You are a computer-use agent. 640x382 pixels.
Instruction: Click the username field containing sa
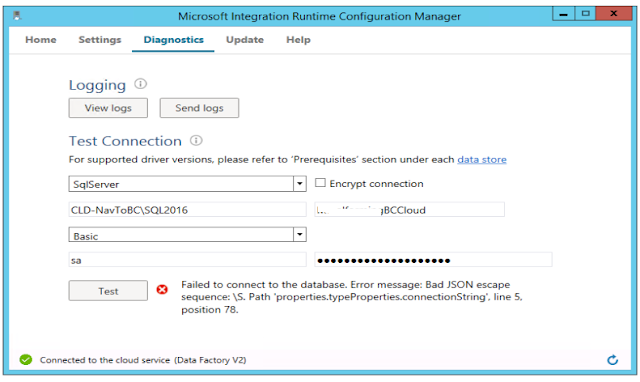187,260
